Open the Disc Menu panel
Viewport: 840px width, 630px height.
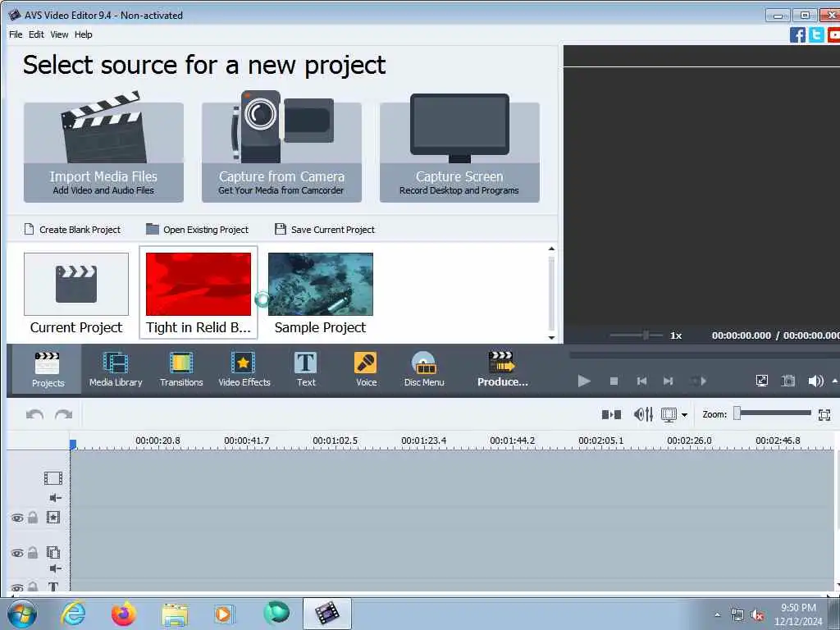pos(424,369)
